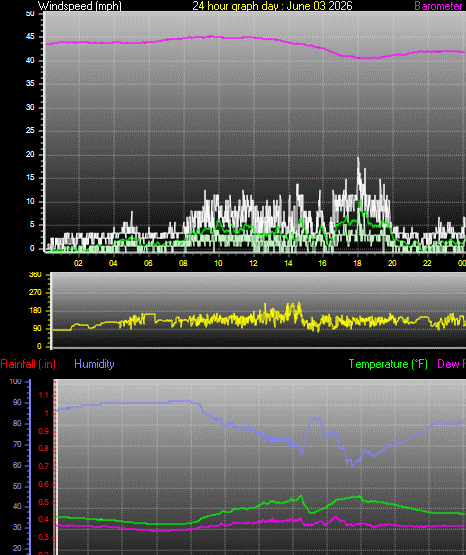Image resolution: width=466 pixels, height=555 pixels.
Task: Pick the 270 mark on wind direction axis
Action: (x=35, y=292)
